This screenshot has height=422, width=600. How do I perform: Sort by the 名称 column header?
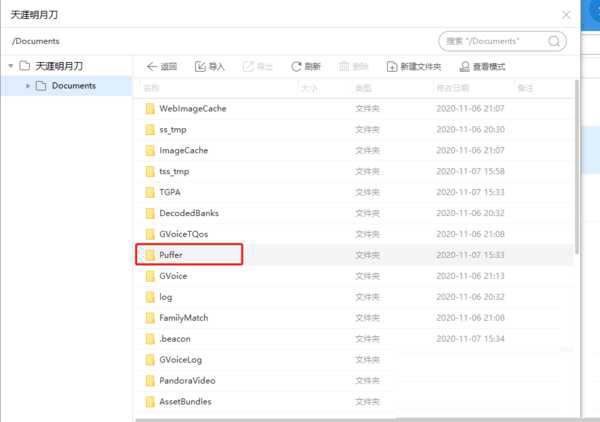click(152, 88)
